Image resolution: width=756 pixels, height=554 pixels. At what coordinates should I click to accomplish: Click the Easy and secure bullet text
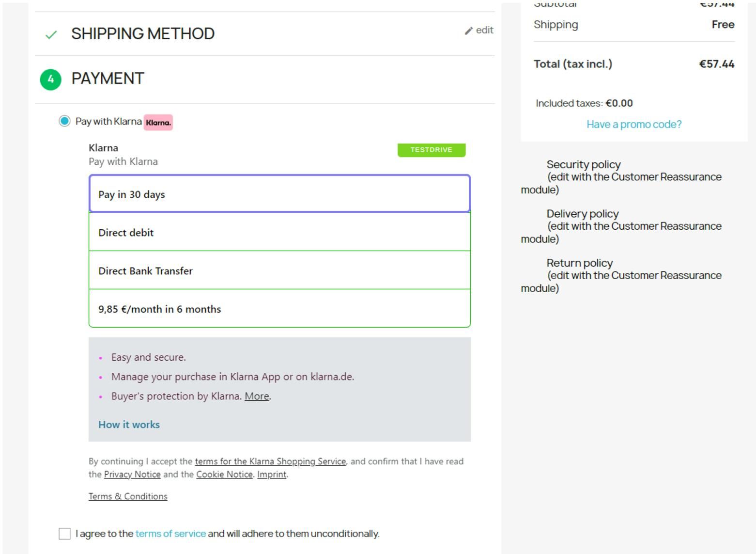coord(149,357)
